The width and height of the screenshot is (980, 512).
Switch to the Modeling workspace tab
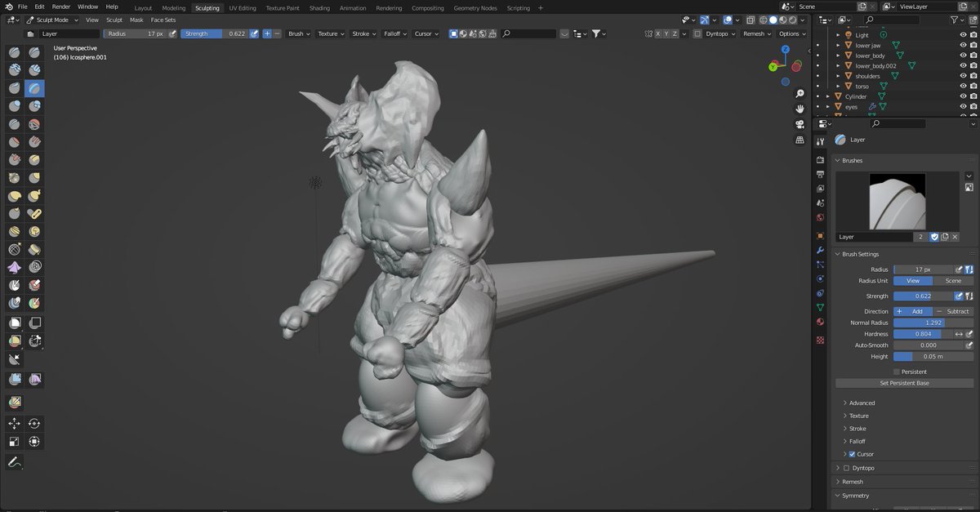click(x=174, y=7)
